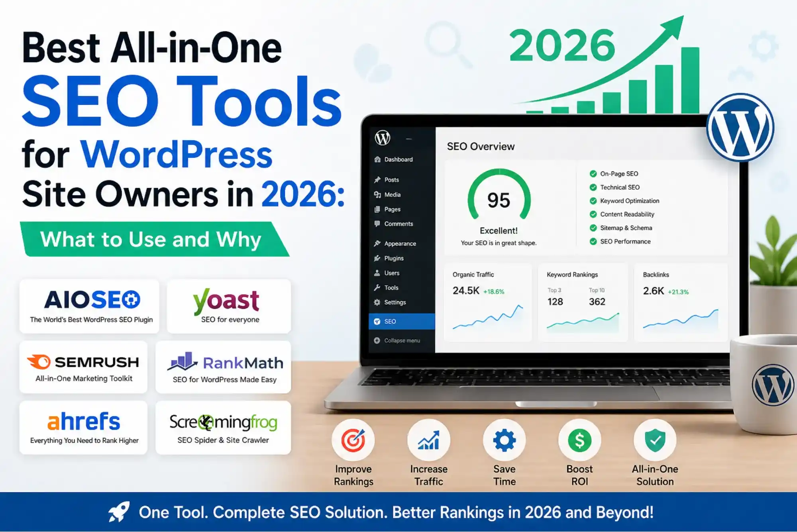
Task: Click the +18.6% traffic change
Action: click(x=494, y=292)
